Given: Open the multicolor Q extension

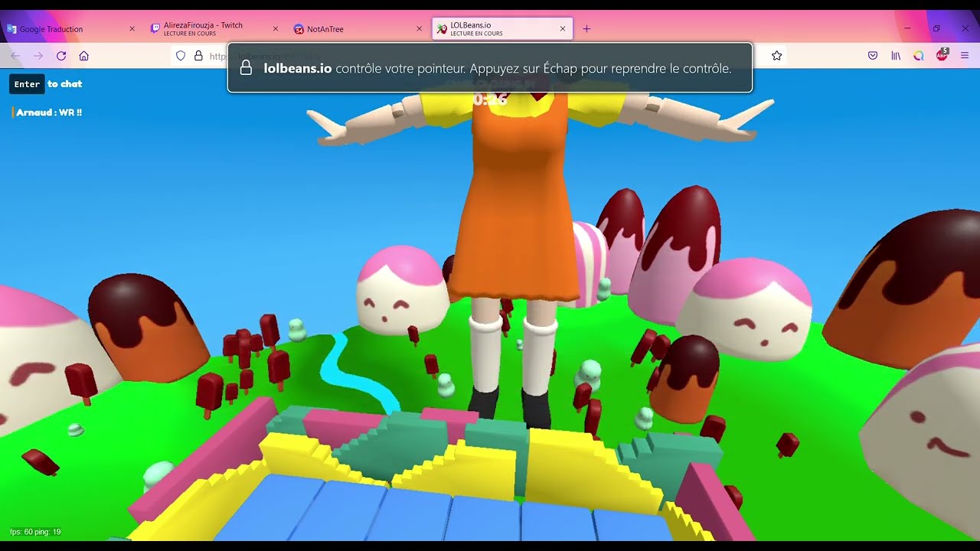Looking at the screenshot, I should tap(919, 56).
